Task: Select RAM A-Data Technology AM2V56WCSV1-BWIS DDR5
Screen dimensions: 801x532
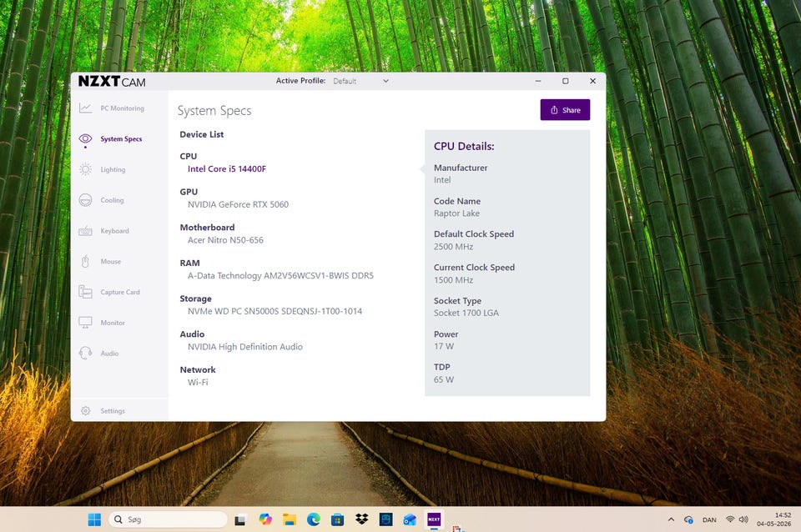Action: [x=280, y=276]
